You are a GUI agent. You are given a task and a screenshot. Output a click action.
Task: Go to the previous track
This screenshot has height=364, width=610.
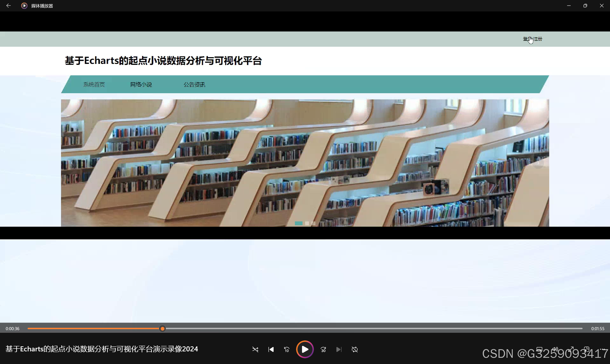(271, 349)
